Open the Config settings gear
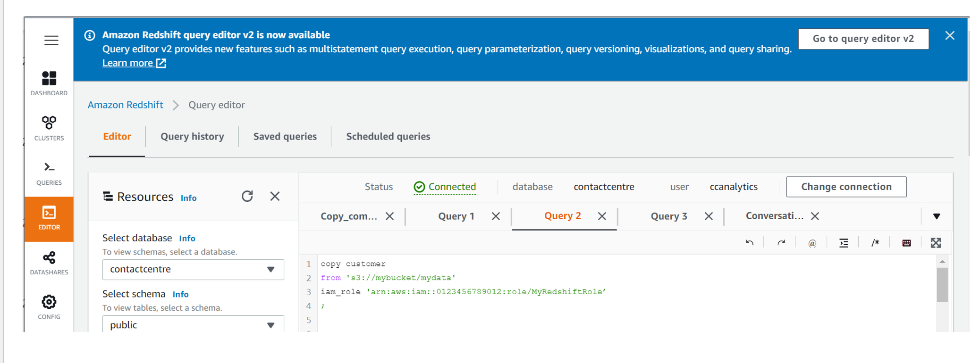 tap(49, 307)
